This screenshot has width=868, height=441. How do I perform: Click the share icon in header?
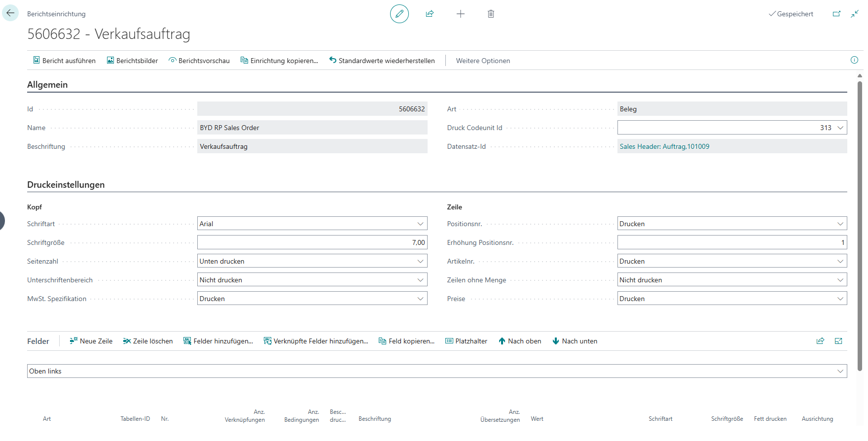click(430, 14)
